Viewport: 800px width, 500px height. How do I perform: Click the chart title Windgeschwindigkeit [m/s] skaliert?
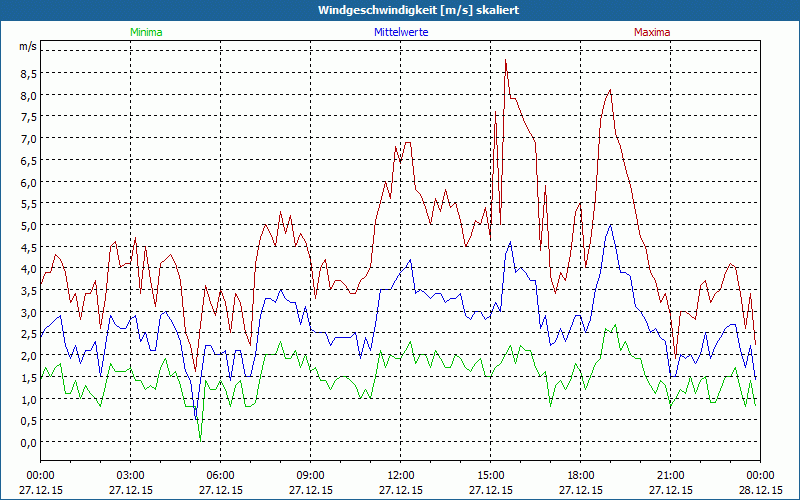[x=418, y=10]
